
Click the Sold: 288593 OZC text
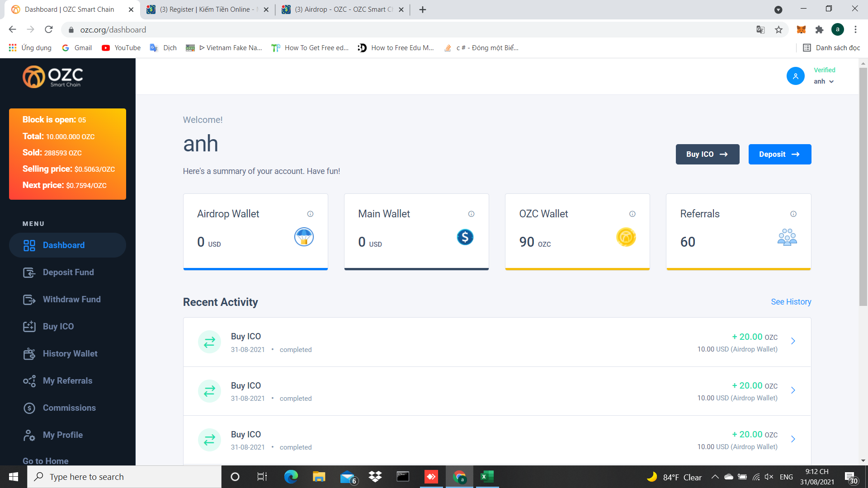pyautogui.click(x=52, y=153)
